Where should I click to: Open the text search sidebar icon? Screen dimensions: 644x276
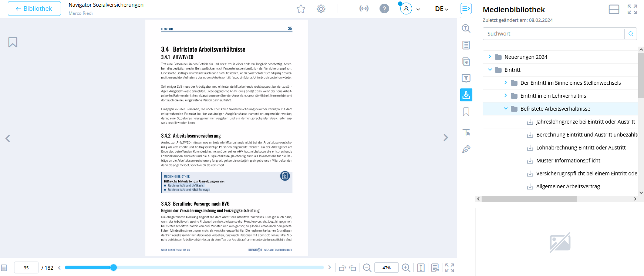click(x=466, y=28)
